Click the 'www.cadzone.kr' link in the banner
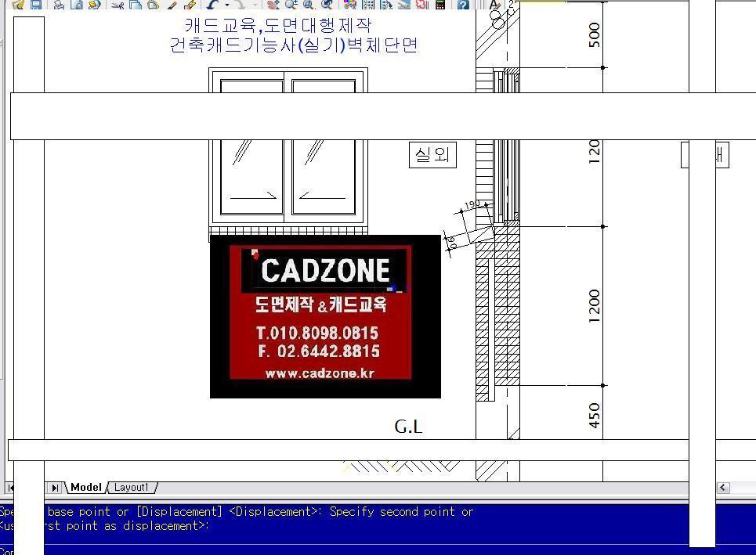 (x=320, y=373)
